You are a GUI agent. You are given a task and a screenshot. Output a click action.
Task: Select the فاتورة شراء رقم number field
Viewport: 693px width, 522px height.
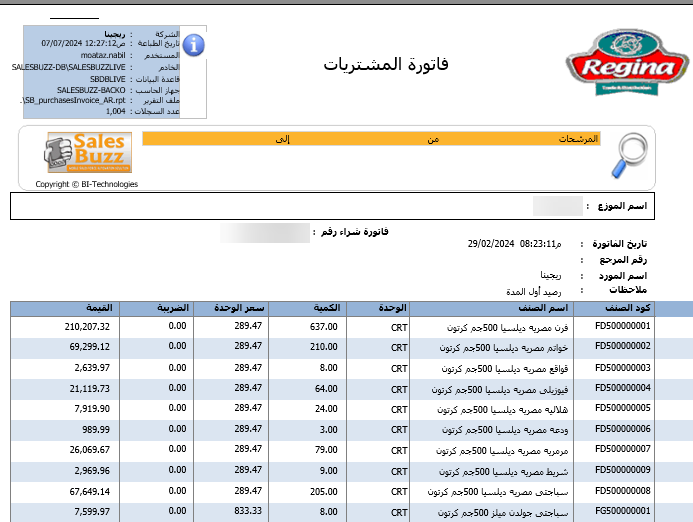(264, 233)
